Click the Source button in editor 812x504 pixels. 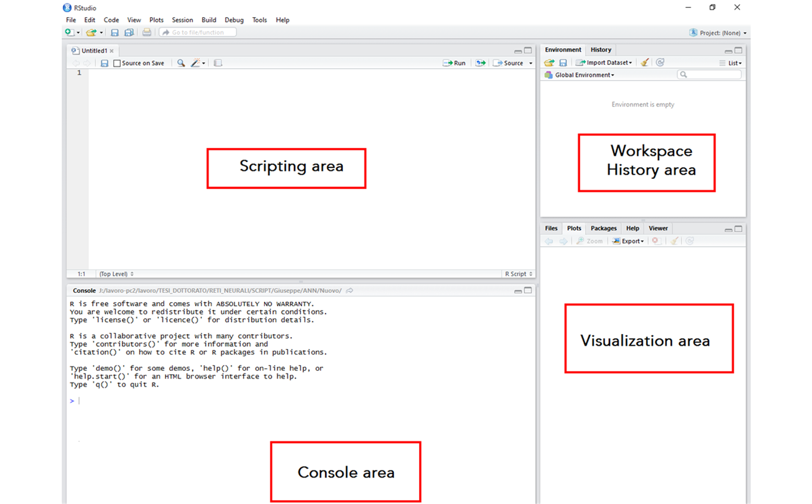(x=509, y=63)
